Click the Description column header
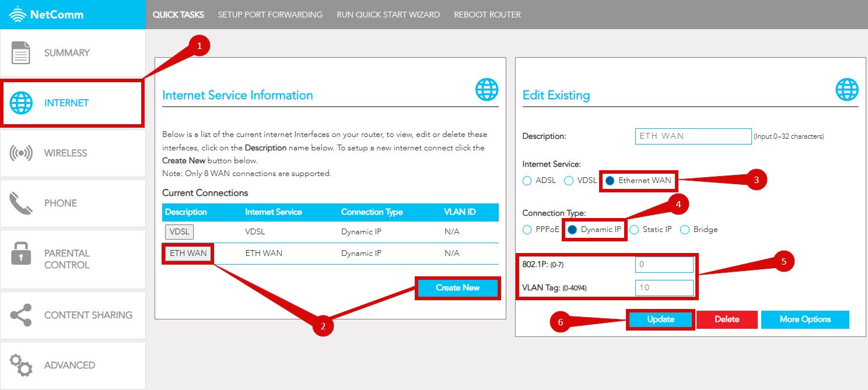The width and height of the screenshot is (868, 390). (x=186, y=212)
